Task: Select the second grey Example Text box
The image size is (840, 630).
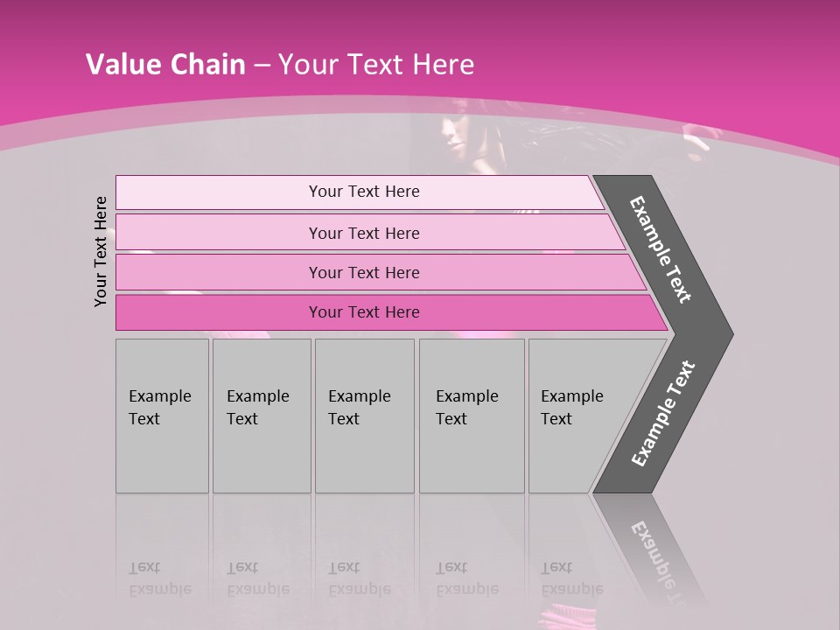Action: click(262, 416)
